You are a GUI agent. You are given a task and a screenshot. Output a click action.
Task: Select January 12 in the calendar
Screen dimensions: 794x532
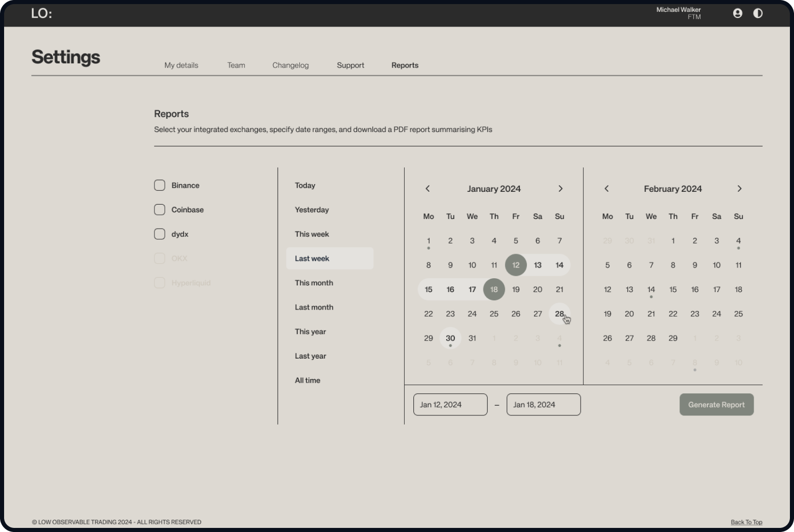point(516,265)
